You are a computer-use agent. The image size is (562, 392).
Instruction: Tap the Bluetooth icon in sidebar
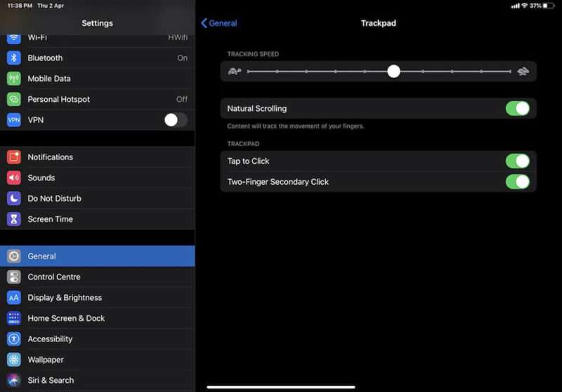click(14, 58)
